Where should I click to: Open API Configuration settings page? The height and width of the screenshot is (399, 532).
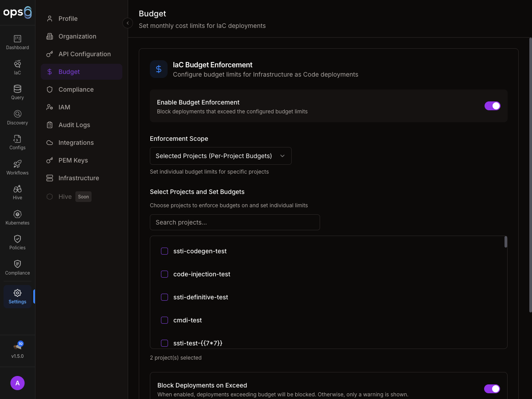84,54
